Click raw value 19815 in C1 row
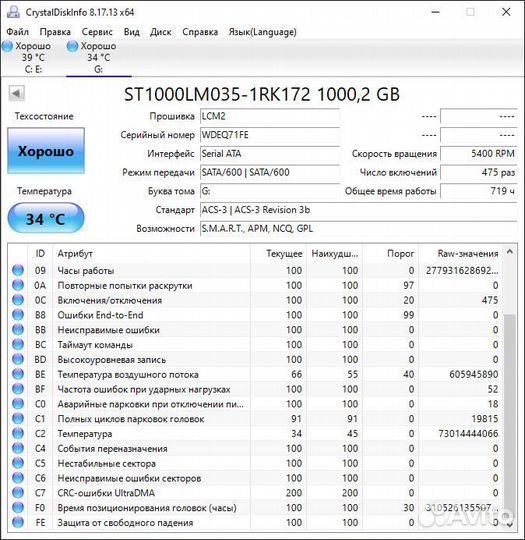The image size is (525, 540). coord(485,419)
